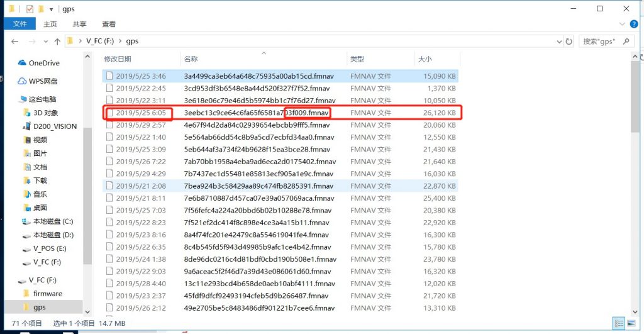Click the search magnifier icon
Viewport: 644px width, 334px height.
[626, 42]
